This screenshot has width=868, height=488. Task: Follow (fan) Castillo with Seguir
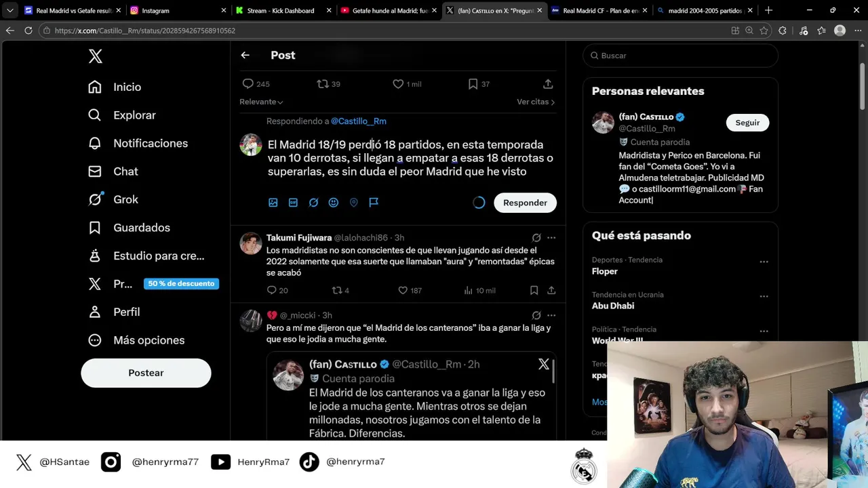[x=747, y=123]
